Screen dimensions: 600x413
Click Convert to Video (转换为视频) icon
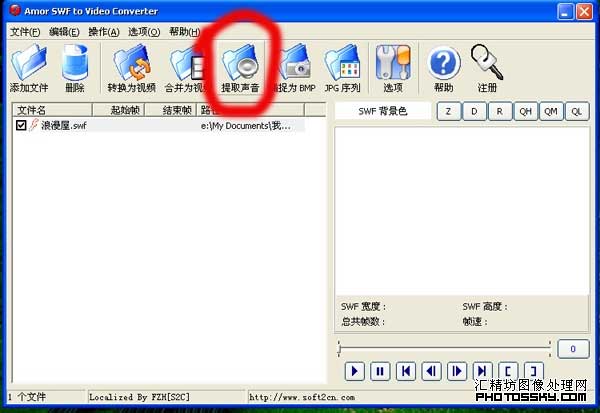(131, 68)
